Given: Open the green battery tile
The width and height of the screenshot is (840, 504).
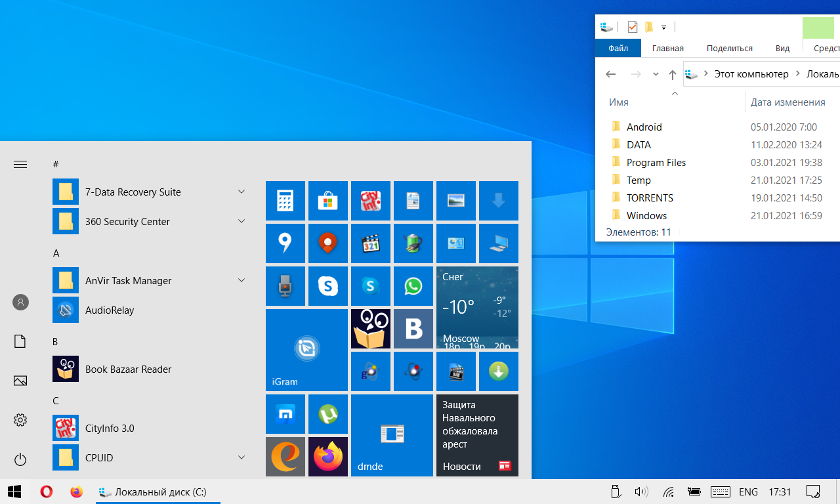Looking at the screenshot, I should click(x=413, y=243).
